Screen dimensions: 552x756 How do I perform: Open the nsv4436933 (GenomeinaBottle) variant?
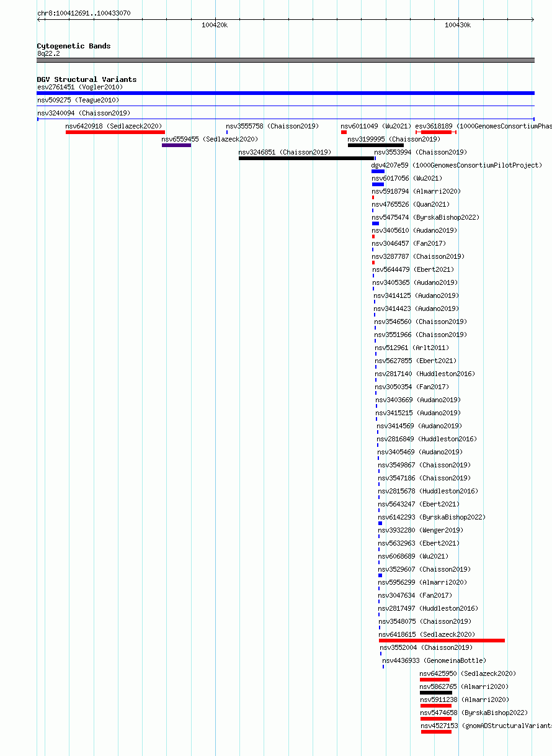point(434,660)
